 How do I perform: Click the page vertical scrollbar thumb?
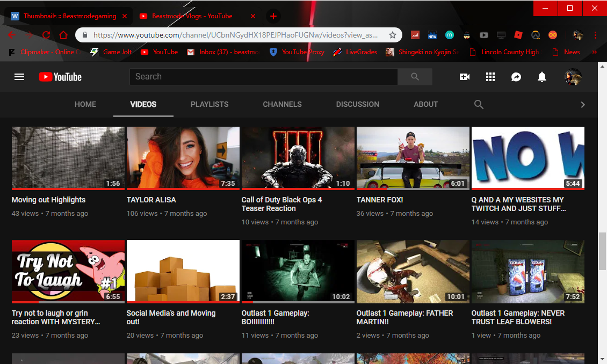(x=602, y=251)
